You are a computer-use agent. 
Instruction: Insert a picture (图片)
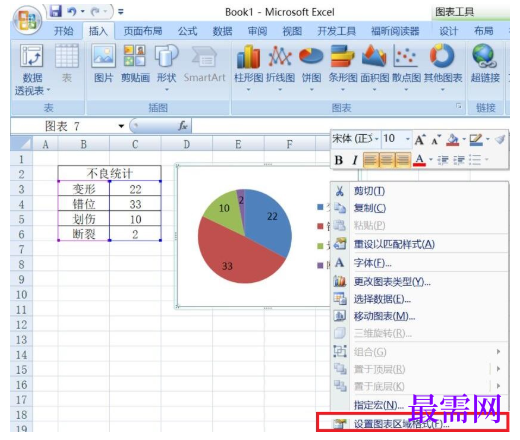104,63
